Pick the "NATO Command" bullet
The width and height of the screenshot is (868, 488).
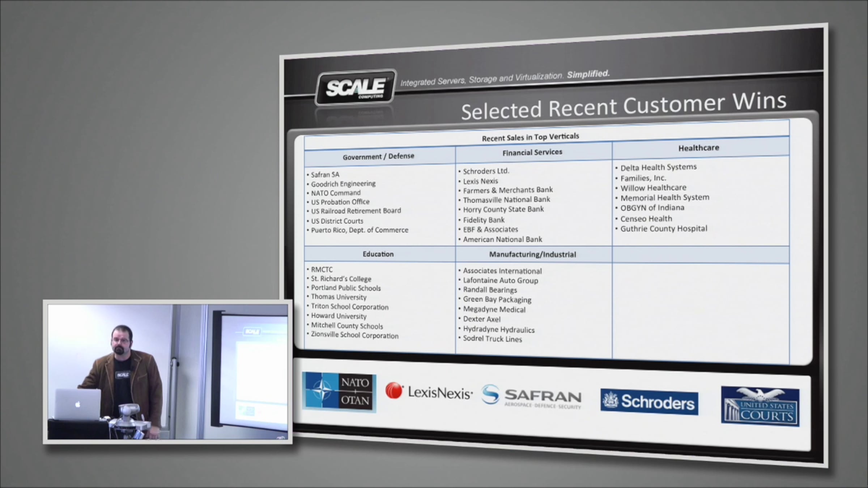(x=336, y=193)
